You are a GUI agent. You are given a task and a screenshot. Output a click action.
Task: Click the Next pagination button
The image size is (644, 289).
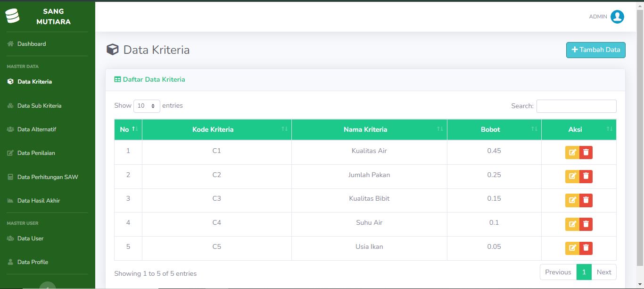(604, 272)
